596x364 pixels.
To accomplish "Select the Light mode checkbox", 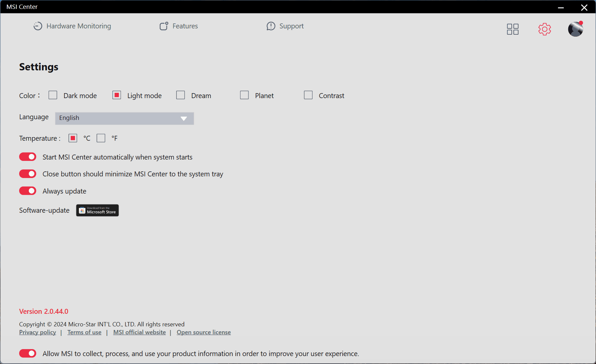I will (x=117, y=95).
